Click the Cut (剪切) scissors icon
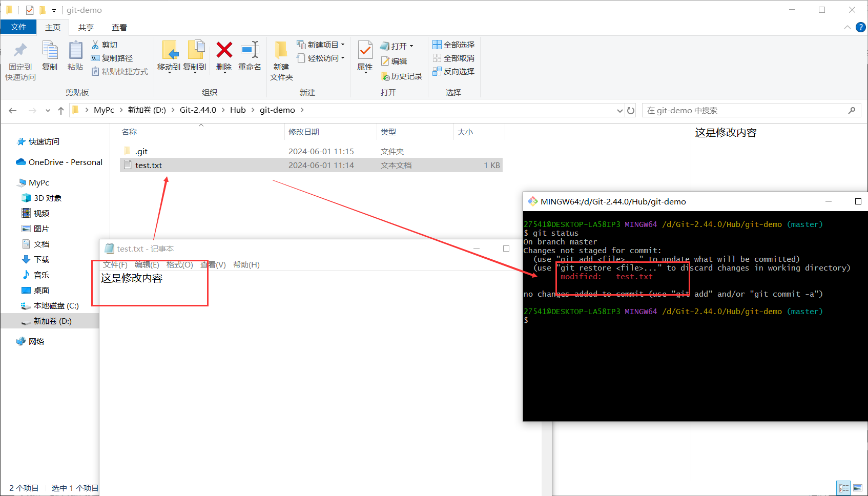868x496 pixels. click(95, 45)
